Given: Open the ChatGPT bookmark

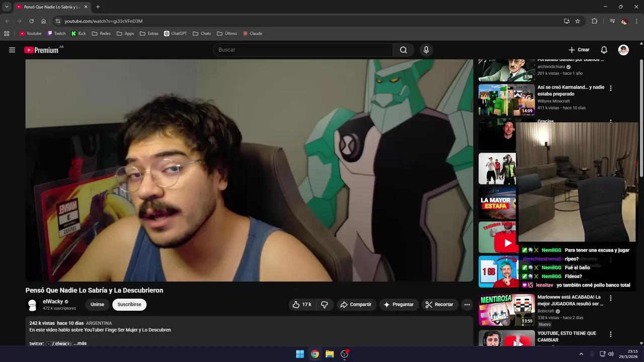Looking at the screenshot, I should click(x=175, y=34).
